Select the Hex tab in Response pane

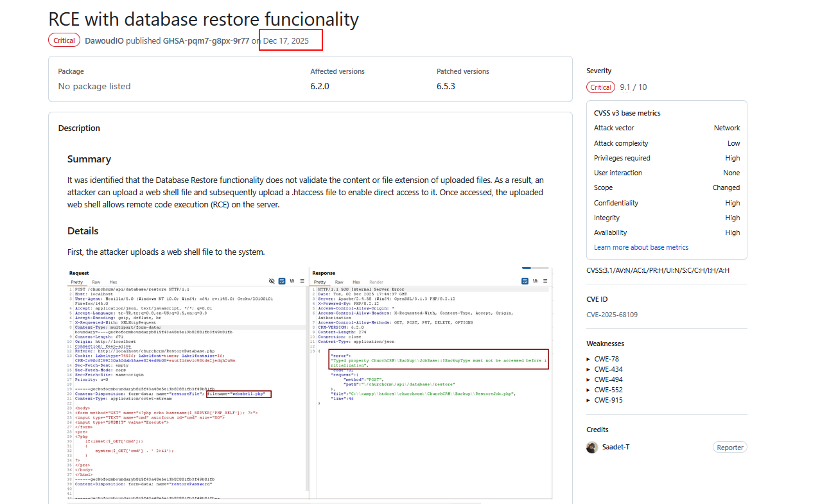pos(356,282)
